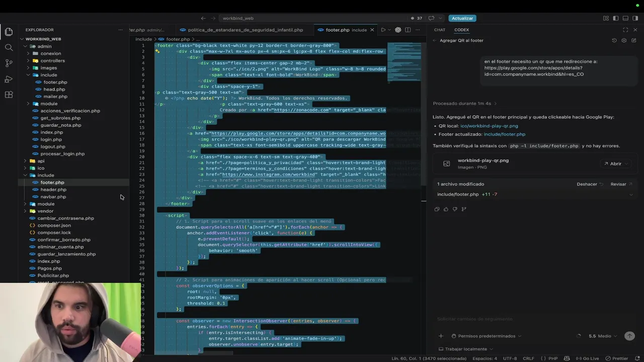The height and width of the screenshot is (362, 644).
Task: Expand include/footer.php change details chevron
Action: 631,195
